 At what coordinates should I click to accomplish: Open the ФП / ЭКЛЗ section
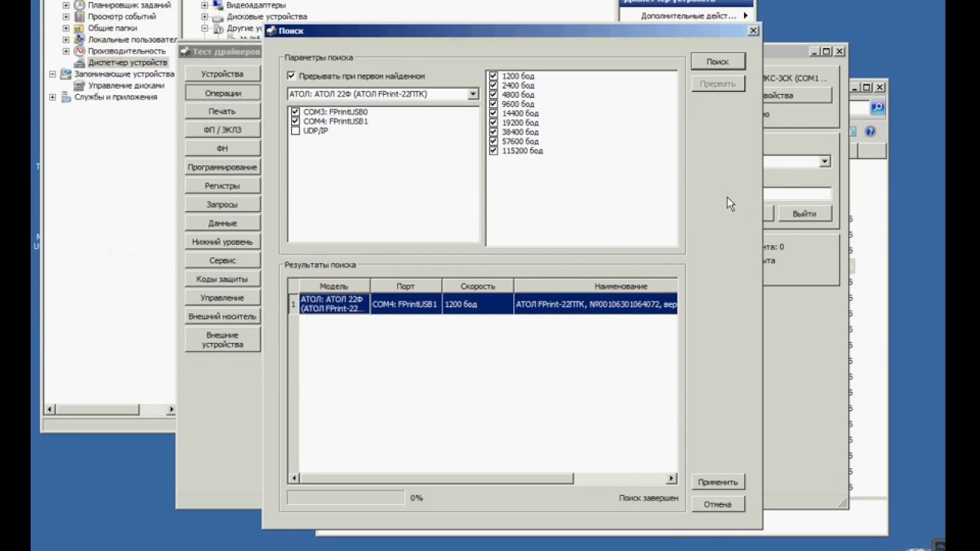[222, 130]
